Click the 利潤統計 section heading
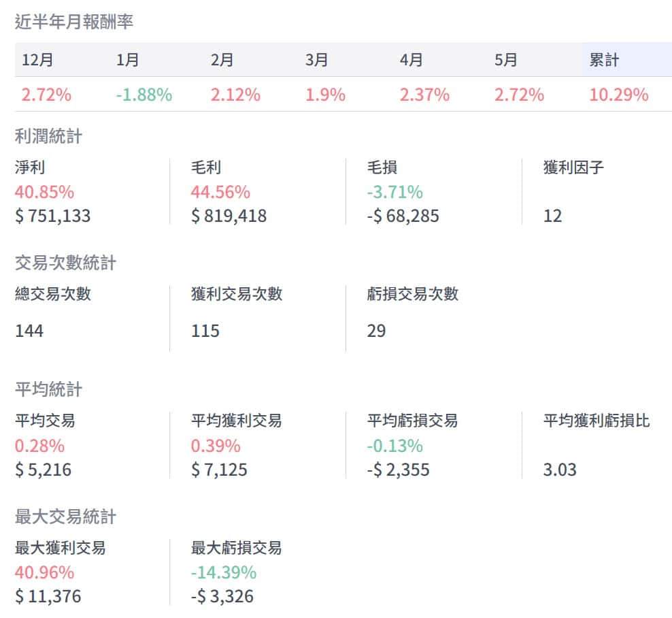This screenshot has width=672, height=618. tap(48, 136)
